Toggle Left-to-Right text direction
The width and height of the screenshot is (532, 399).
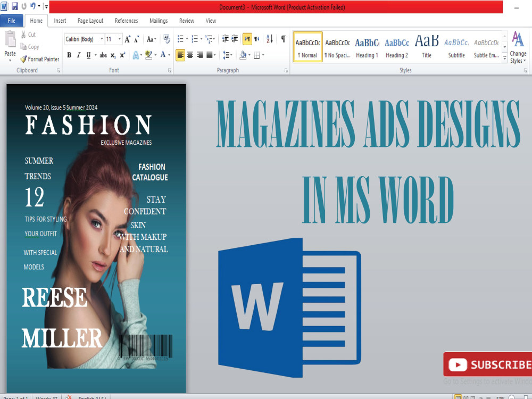coord(247,39)
